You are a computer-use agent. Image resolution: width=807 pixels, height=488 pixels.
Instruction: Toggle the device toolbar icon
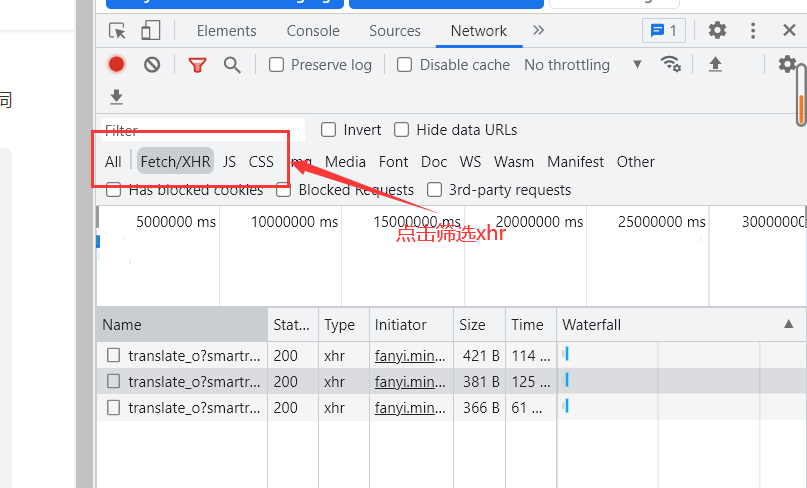(150, 31)
